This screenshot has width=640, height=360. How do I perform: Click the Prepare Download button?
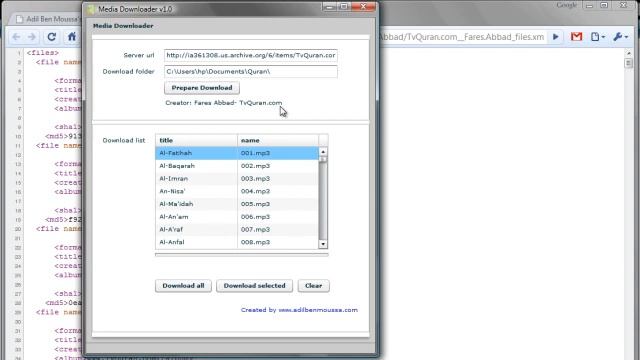pyautogui.click(x=202, y=88)
